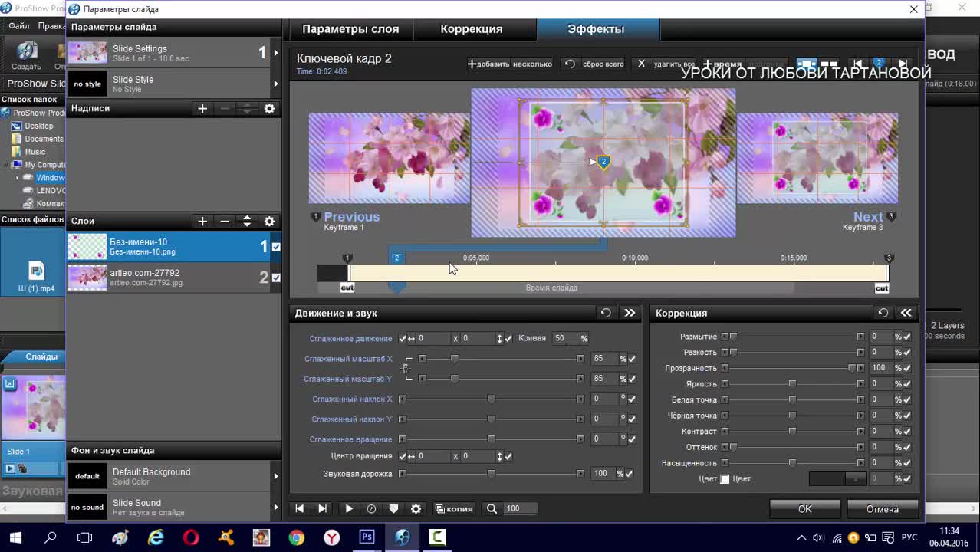Open the Файл menu in the main window
The height and width of the screenshot is (552, 980).
click(x=18, y=26)
